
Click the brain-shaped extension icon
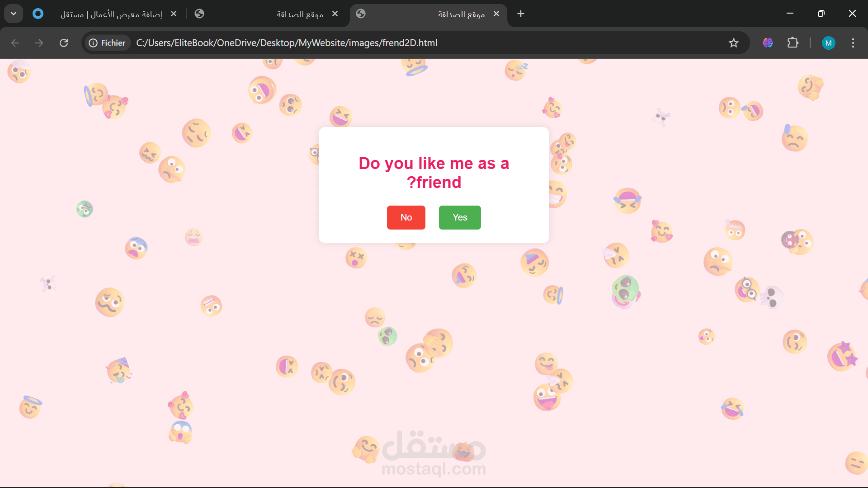[x=767, y=43]
